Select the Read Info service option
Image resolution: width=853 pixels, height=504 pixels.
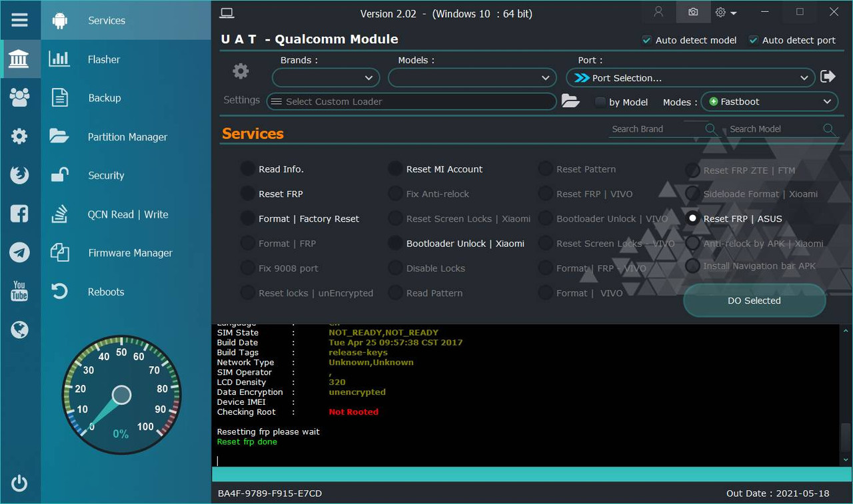pyautogui.click(x=247, y=169)
